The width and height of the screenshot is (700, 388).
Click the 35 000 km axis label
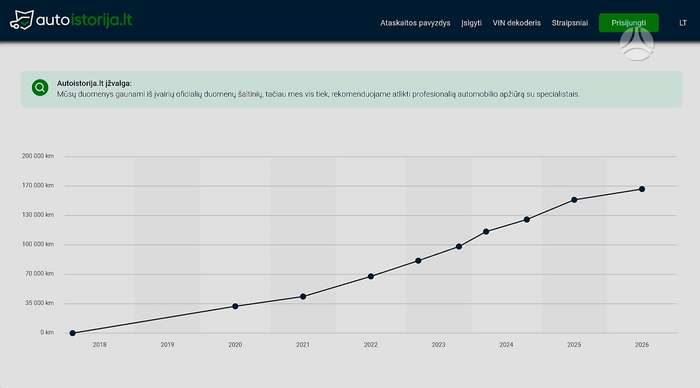(39, 303)
